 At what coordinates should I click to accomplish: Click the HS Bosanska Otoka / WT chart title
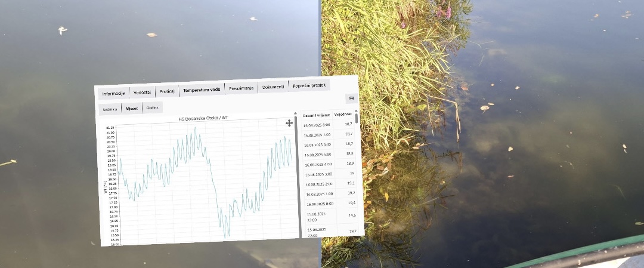point(203,118)
